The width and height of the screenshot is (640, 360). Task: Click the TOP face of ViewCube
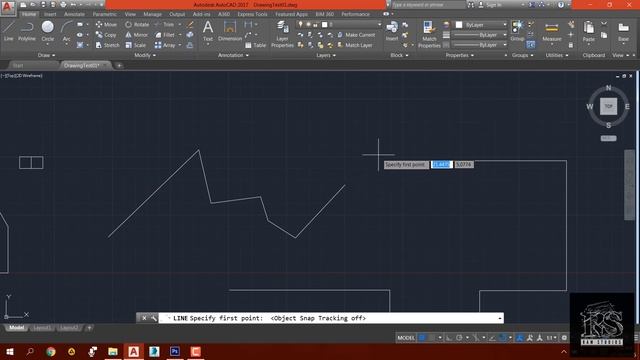tap(608, 107)
